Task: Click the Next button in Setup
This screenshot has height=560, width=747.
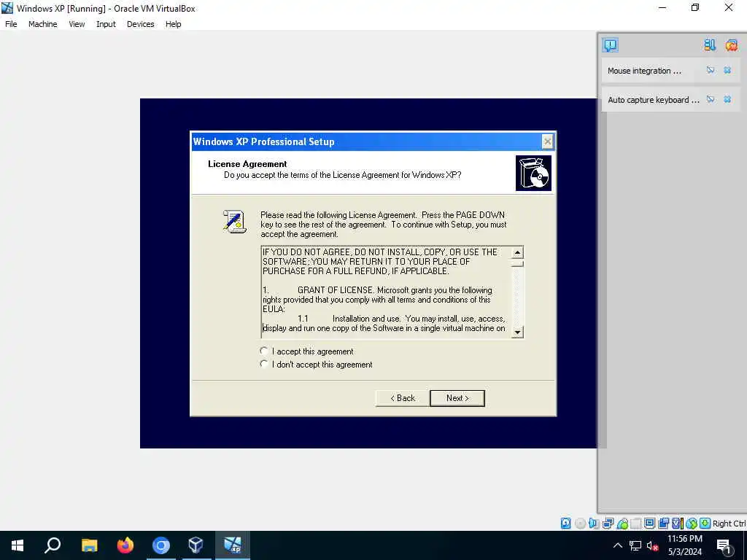Action: [457, 398]
